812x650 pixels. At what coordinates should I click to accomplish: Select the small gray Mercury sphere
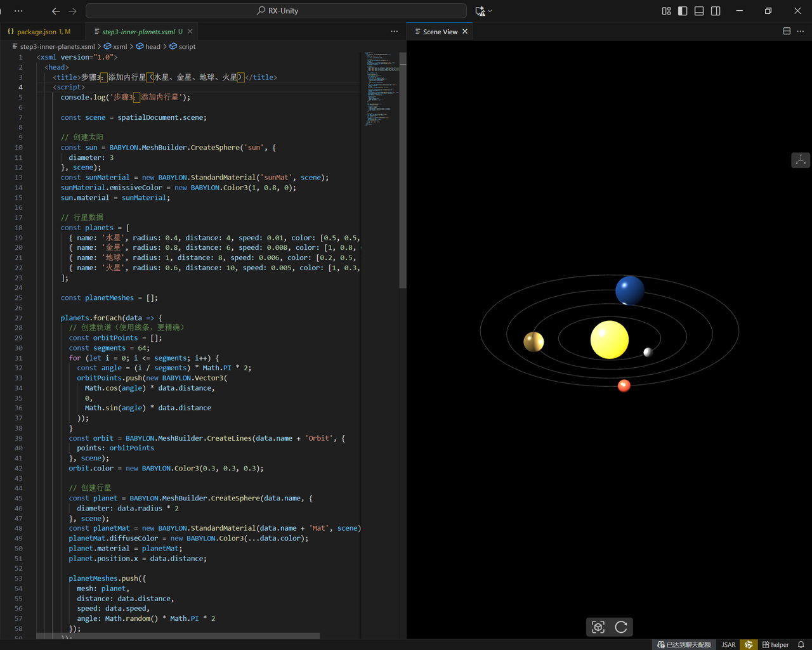[x=648, y=353]
